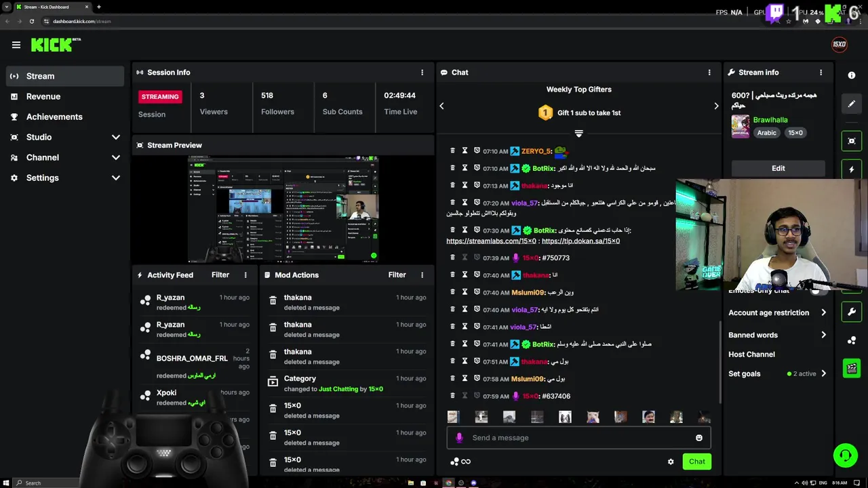The height and width of the screenshot is (488, 868).
Task: Timeout user ZERYO_5 with hourglass icon
Action: (465, 150)
